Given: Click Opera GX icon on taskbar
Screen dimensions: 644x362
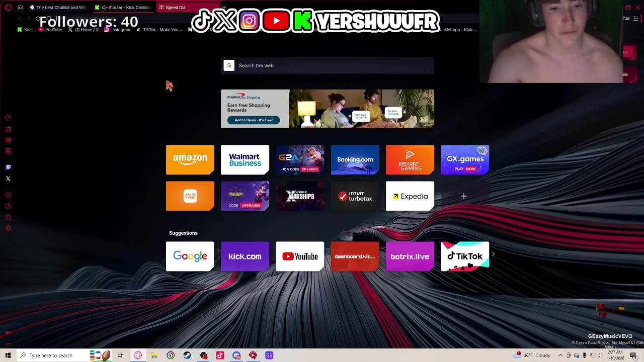Looking at the screenshot, I should pos(138,355).
